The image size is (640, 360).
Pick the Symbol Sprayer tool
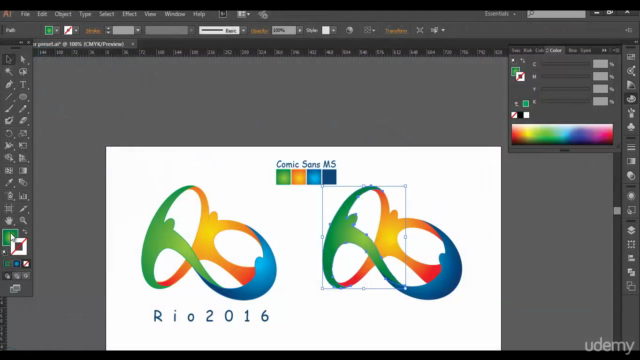(x=9, y=196)
